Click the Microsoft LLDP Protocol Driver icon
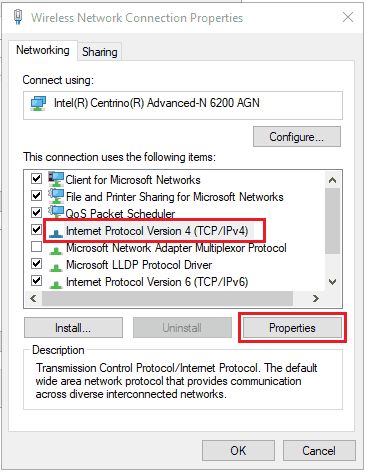This screenshot has height=472, width=367. click(56, 267)
